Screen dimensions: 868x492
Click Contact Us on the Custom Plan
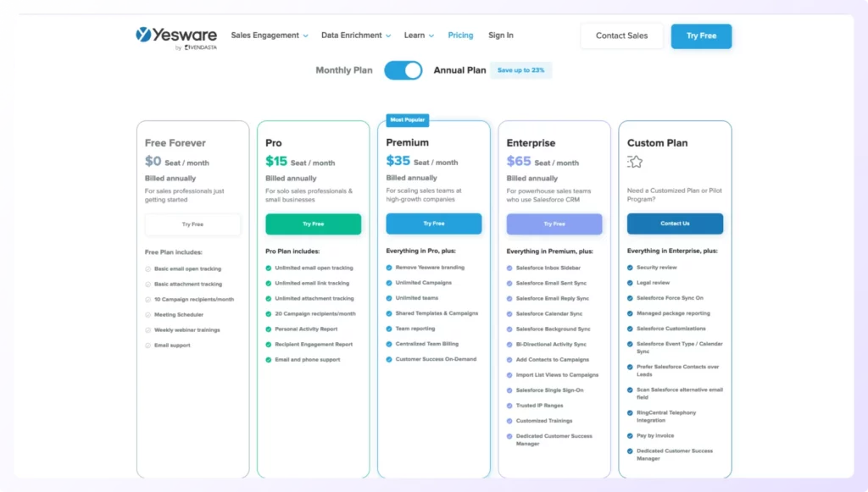tap(675, 224)
